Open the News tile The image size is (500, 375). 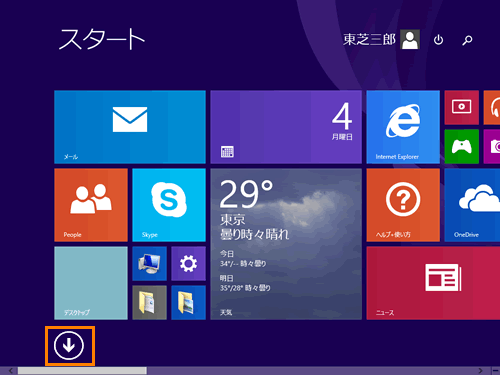(x=433, y=283)
